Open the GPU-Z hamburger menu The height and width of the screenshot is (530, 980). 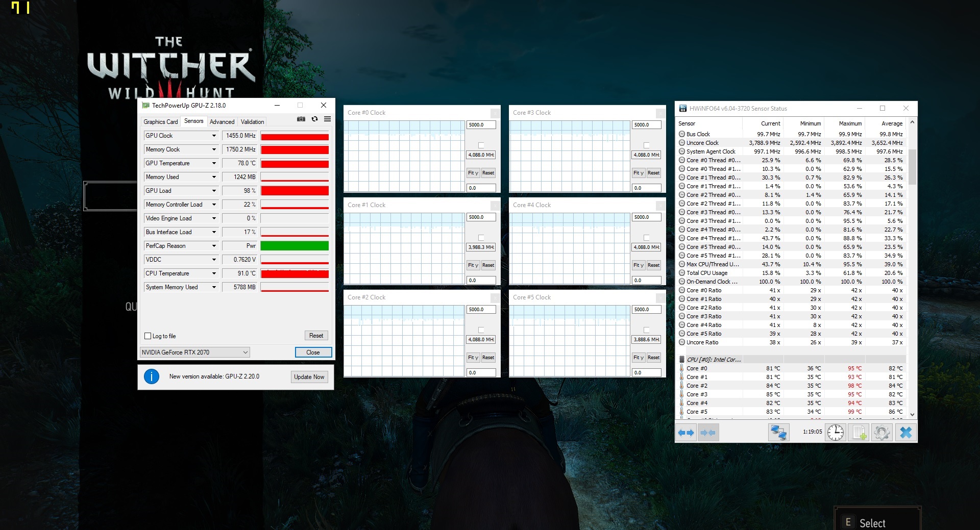point(327,119)
